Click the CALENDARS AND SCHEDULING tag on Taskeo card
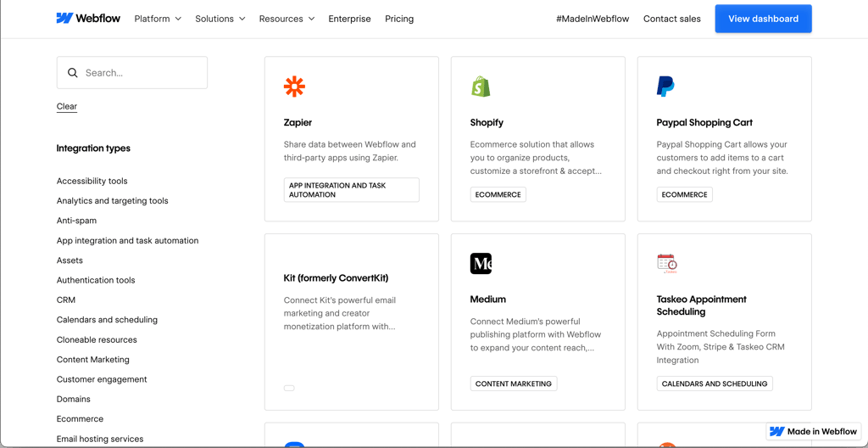 pyautogui.click(x=715, y=384)
